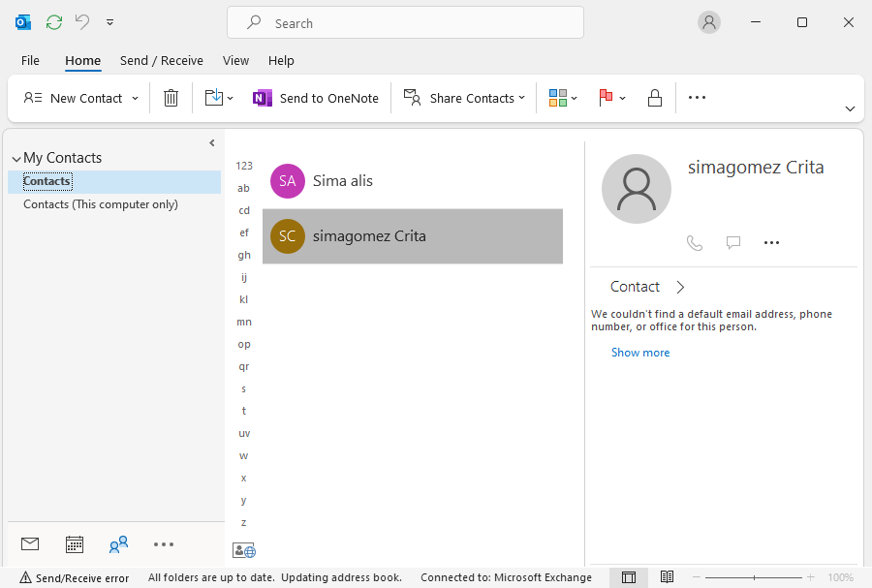Jump to ab in the contact index
The image size is (872, 588).
point(243,188)
